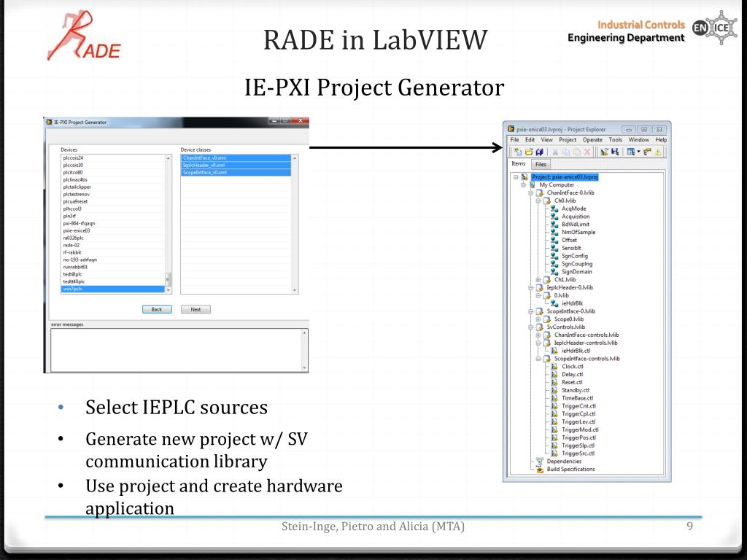Click Devices list scroll-up arrow
The height and width of the screenshot is (560, 747).
tap(169, 157)
